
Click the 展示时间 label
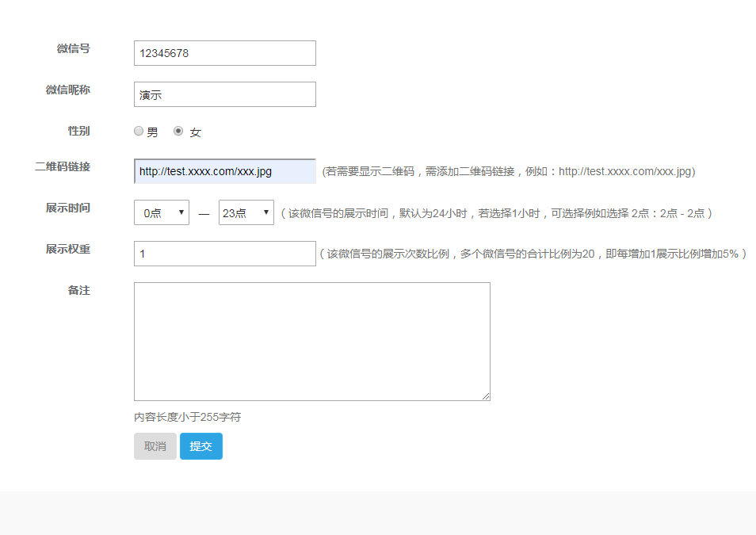[68, 208]
